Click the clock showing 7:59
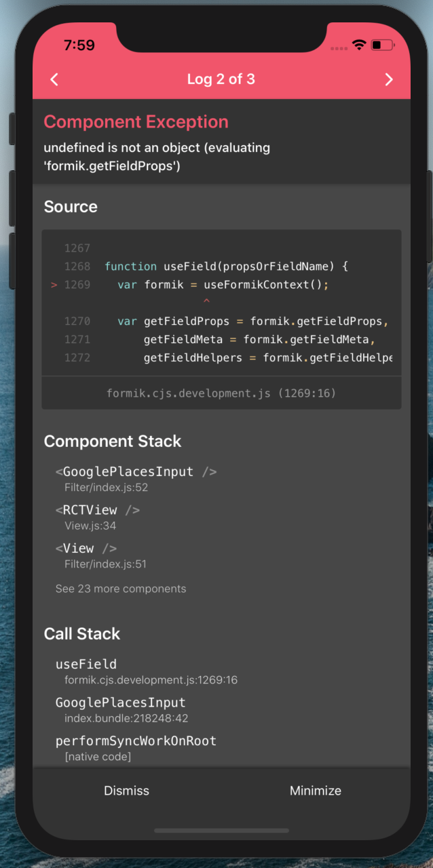The width and height of the screenshot is (433, 868). coord(78,44)
